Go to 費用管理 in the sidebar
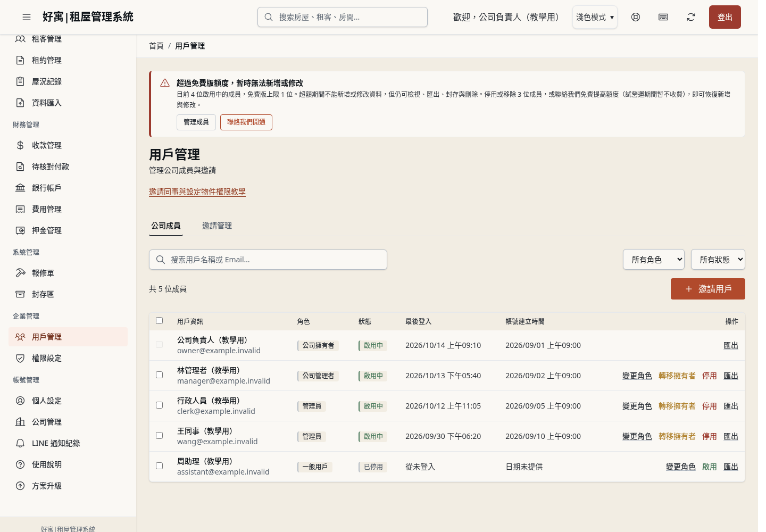The width and height of the screenshot is (766, 532). point(68,209)
